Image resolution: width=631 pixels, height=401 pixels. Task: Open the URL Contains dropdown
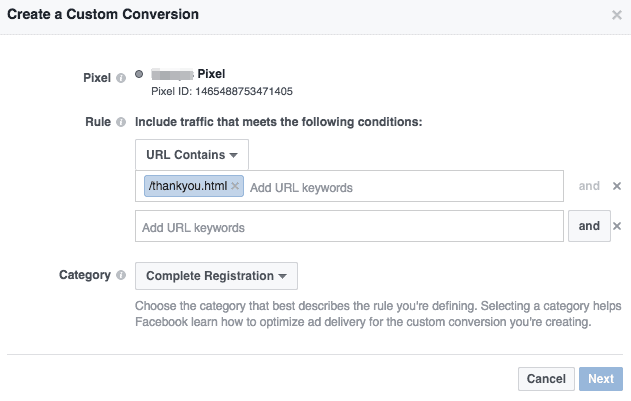191,155
